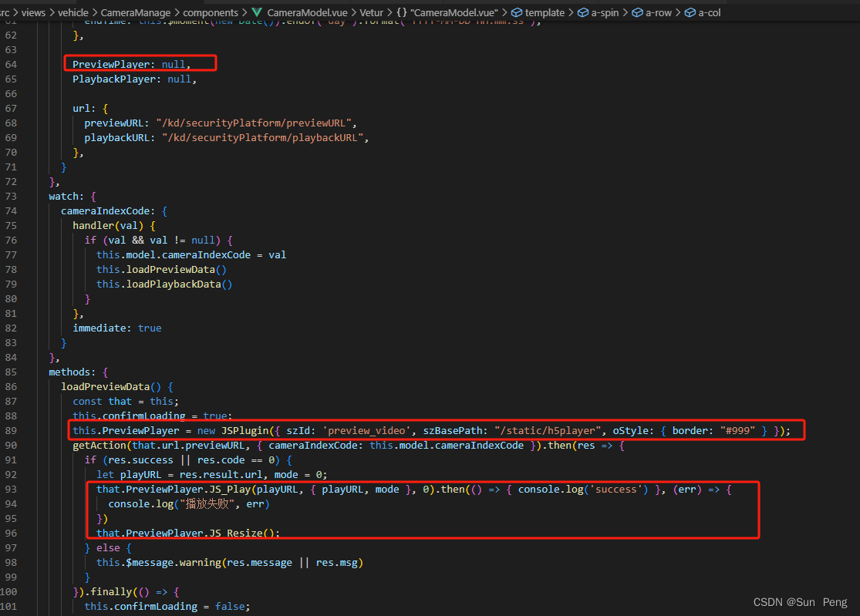The height and width of the screenshot is (616, 860).
Task: Click the cube icon beside a-spin breadcrumb
Action: pyautogui.click(x=583, y=12)
